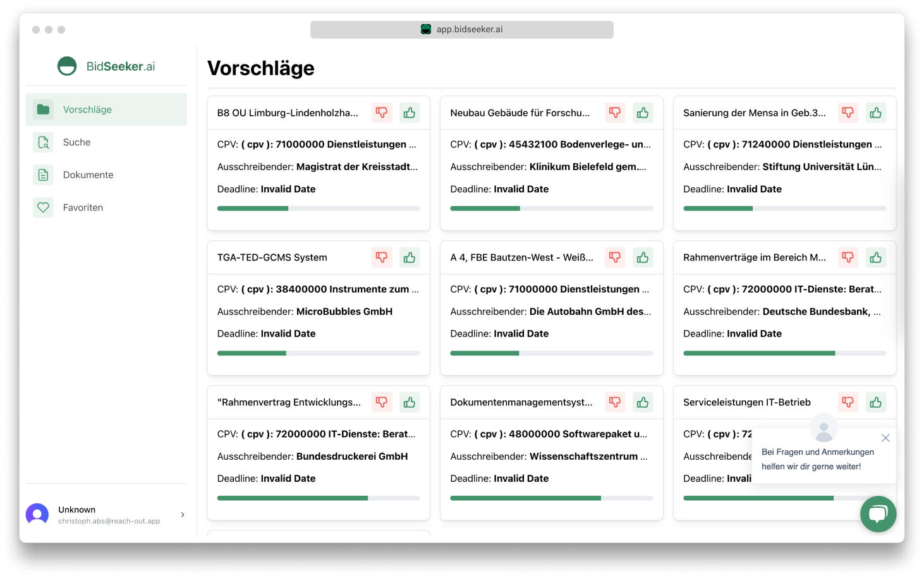
Task: Dislike the TGA-TED-GCMS System proposal
Action: coord(382,257)
